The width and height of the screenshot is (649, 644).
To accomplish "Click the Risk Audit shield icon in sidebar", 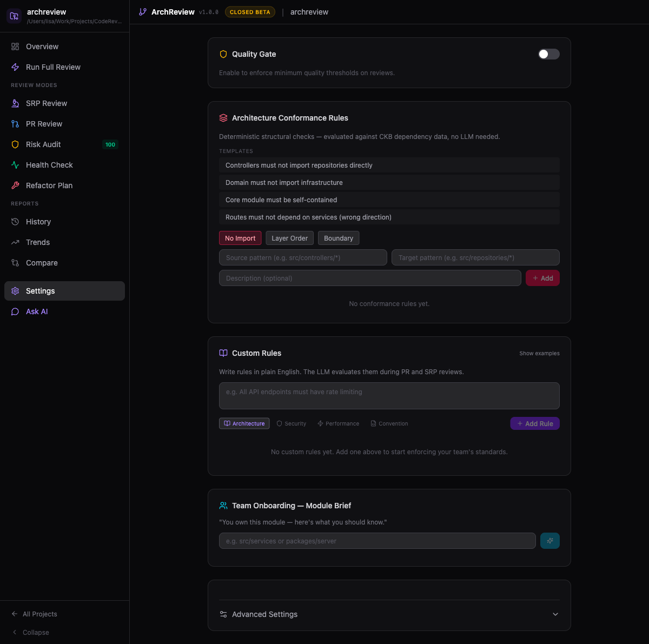I will (x=15, y=144).
